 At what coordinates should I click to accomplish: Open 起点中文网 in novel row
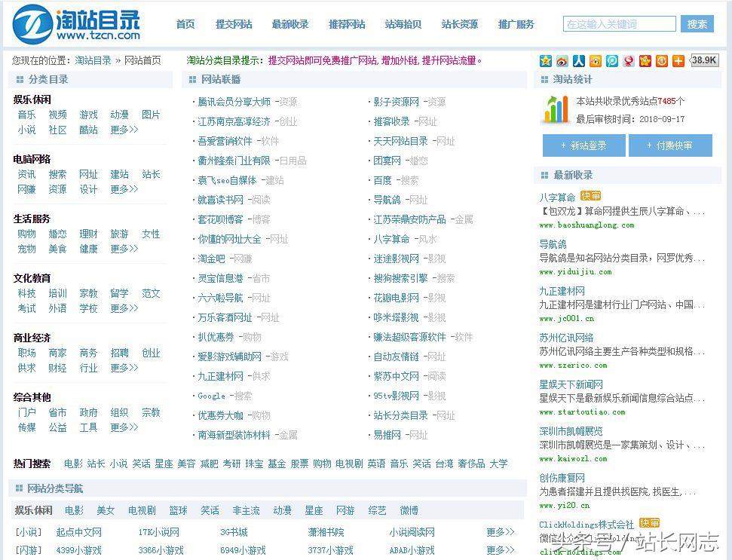pyautogui.click(x=78, y=532)
